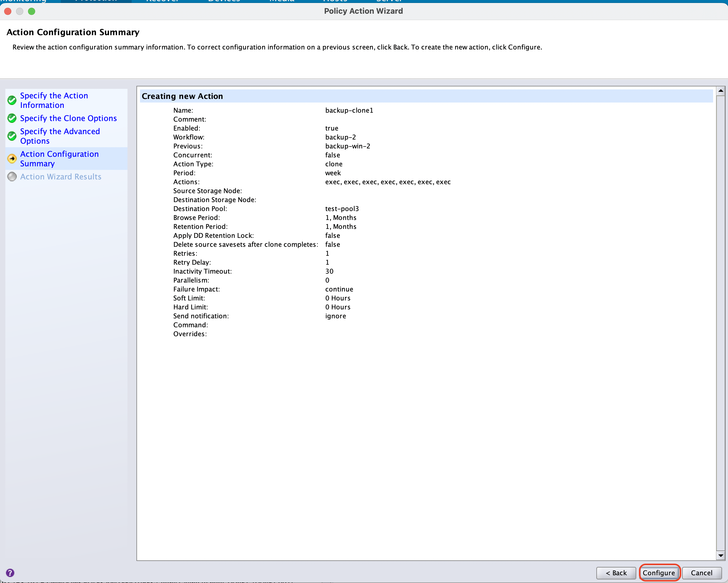The height and width of the screenshot is (583, 728).
Task: Click the Parallelism value 0
Action: click(x=327, y=280)
